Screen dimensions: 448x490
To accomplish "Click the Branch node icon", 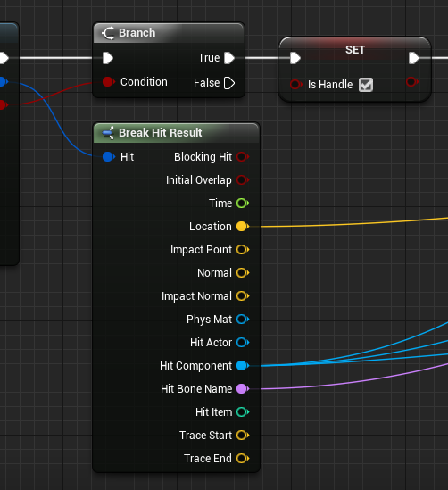I will (108, 33).
